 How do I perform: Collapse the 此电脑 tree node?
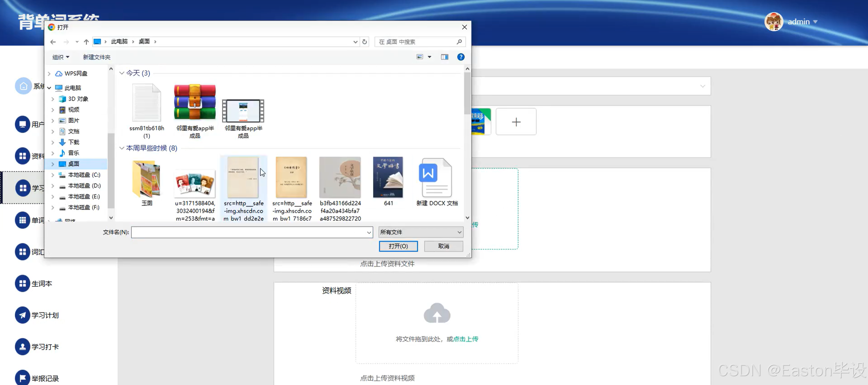pos(49,88)
